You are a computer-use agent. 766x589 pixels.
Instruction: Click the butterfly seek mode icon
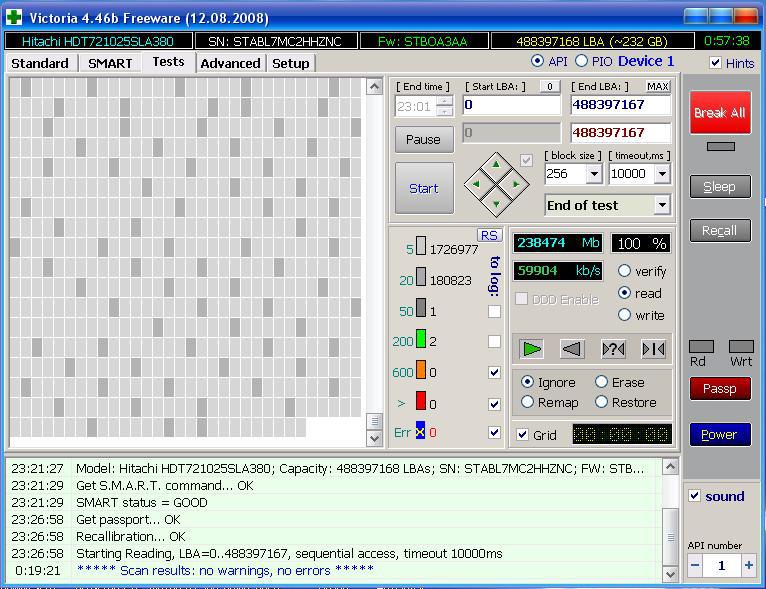click(x=653, y=348)
